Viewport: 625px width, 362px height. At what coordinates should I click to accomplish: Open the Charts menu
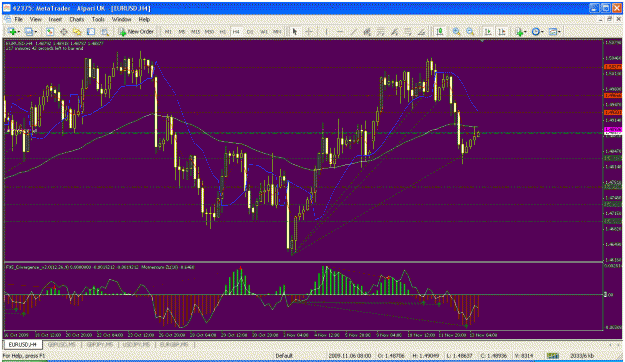click(x=77, y=19)
